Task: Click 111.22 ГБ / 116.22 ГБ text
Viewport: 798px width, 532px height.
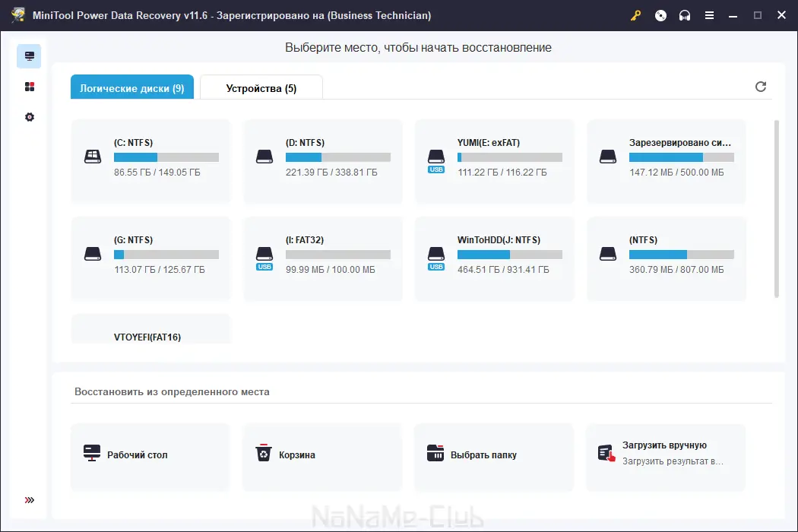Action: click(x=502, y=172)
